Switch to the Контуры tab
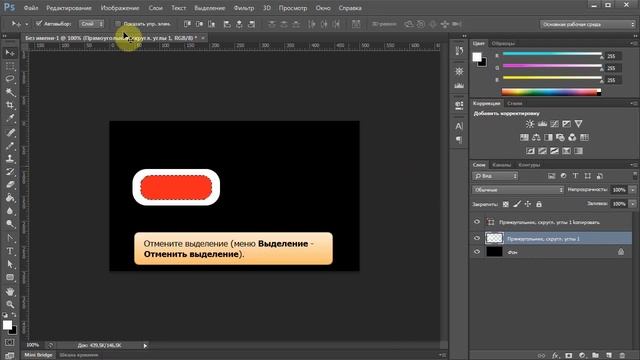This screenshot has width=640, height=360. (x=529, y=165)
